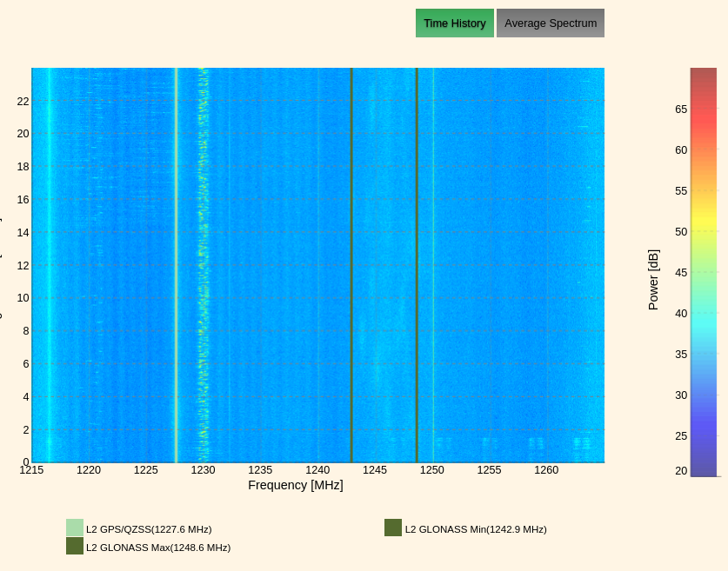
Task: Click the light green L2 GPS/QZSS legend swatch
Action: [x=75, y=528]
